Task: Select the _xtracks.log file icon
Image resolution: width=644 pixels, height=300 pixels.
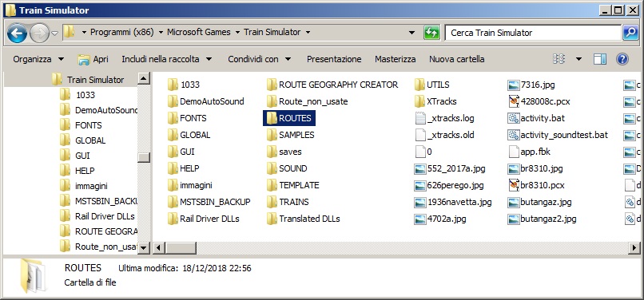Action: coord(419,118)
